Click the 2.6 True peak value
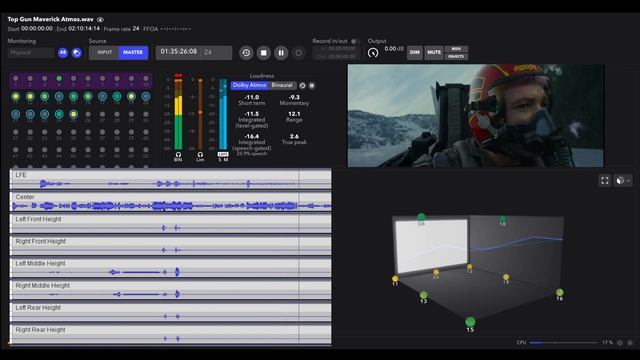Viewport: 640px width, 360px height. [294, 136]
